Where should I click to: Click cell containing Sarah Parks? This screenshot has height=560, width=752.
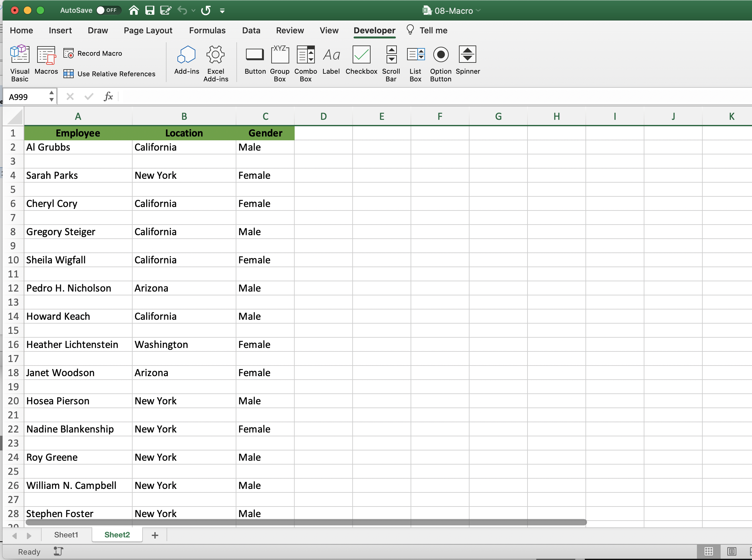[78, 175]
